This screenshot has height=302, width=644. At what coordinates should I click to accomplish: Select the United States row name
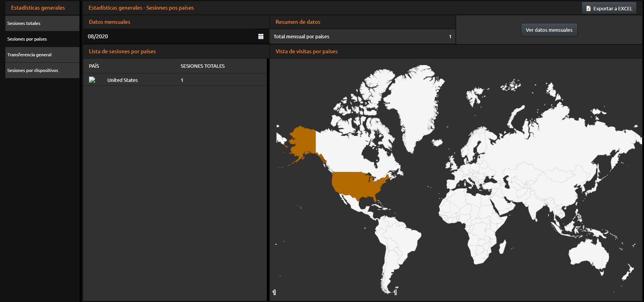click(122, 80)
